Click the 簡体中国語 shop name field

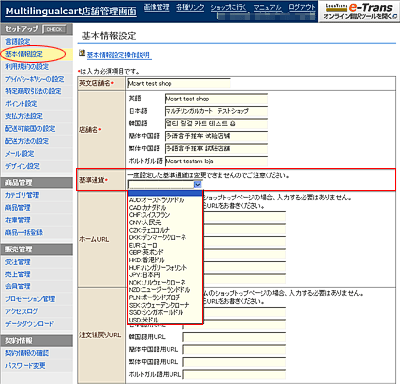[x=216, y=136]
